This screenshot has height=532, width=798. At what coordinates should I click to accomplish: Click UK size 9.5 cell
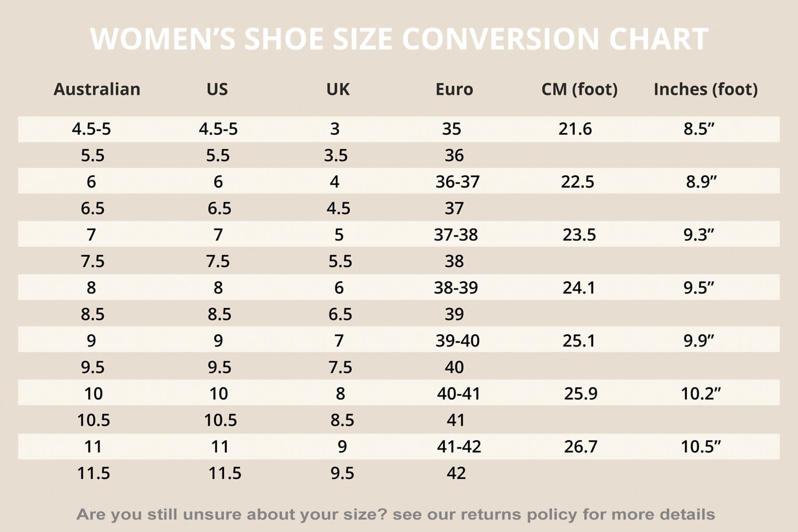pyautogui.click(x=342, y=473)
